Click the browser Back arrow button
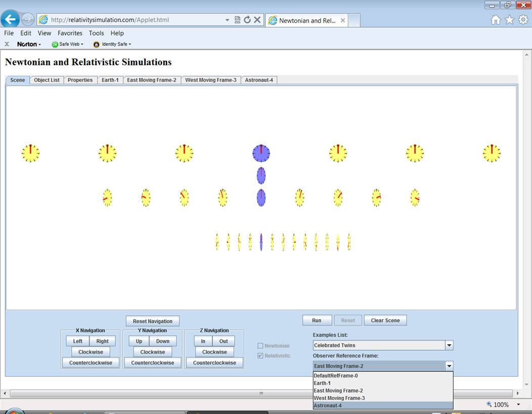Viewport: 532px width, 414px height. (x=11, y=19)
